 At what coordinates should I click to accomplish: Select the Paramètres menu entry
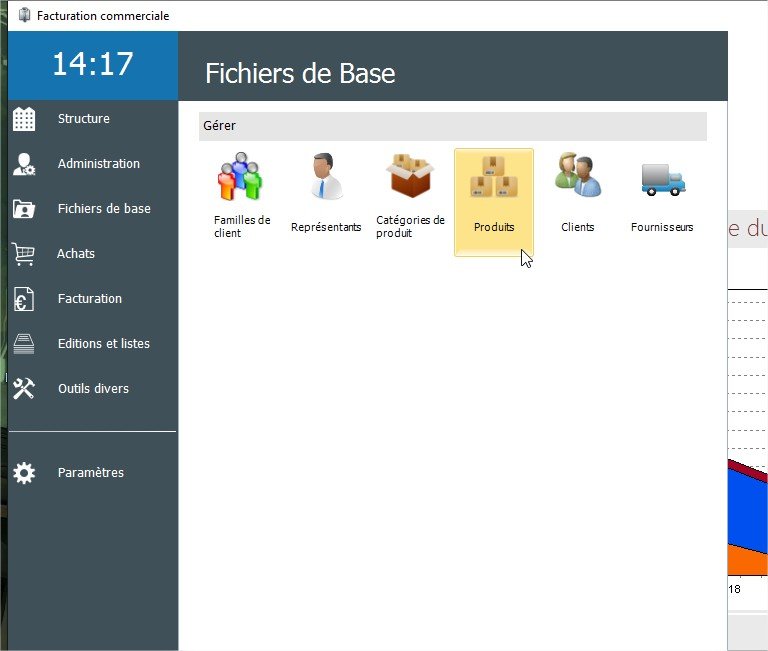point(91,473)
